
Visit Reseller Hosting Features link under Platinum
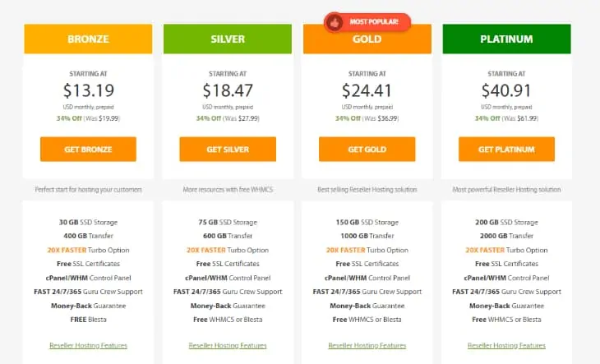coord(506,345)
